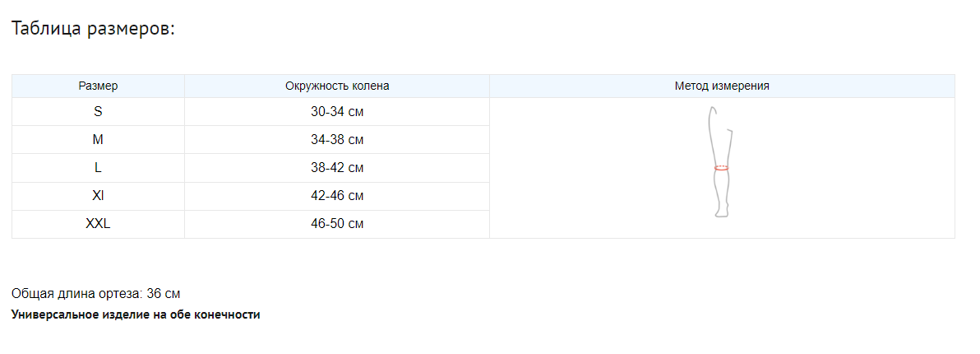Click the Размер column header
Screen dimensions: 980x354
pos(98,86)
